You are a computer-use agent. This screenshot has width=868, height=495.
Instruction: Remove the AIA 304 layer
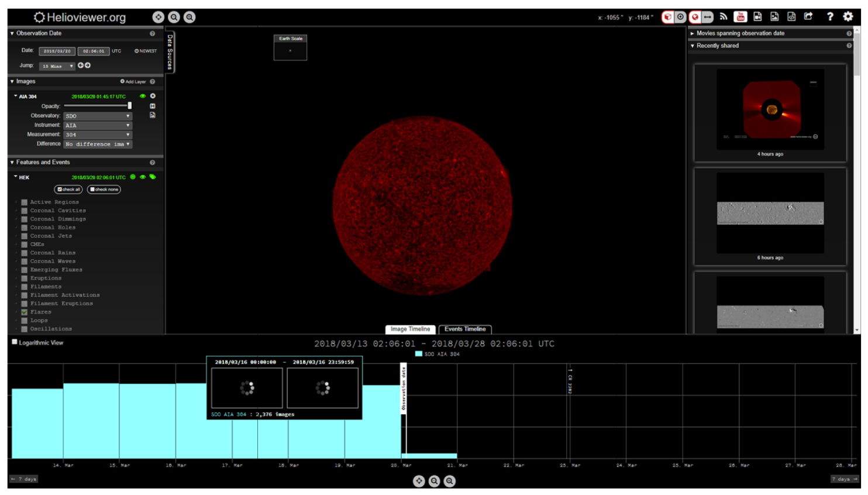[x=153, y=96]
